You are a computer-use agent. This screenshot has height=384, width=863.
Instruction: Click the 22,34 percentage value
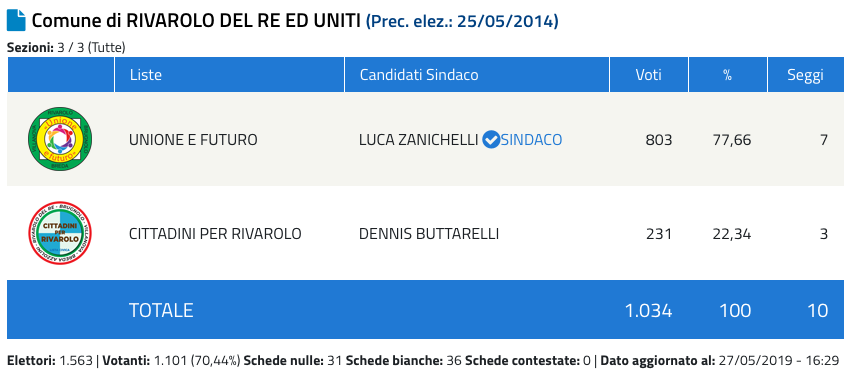pyautogui.click(x=731, y=234)
